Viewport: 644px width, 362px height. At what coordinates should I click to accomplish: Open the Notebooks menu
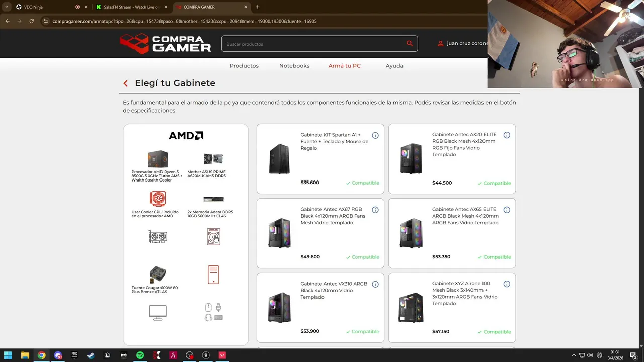click(x=294, y=66)
